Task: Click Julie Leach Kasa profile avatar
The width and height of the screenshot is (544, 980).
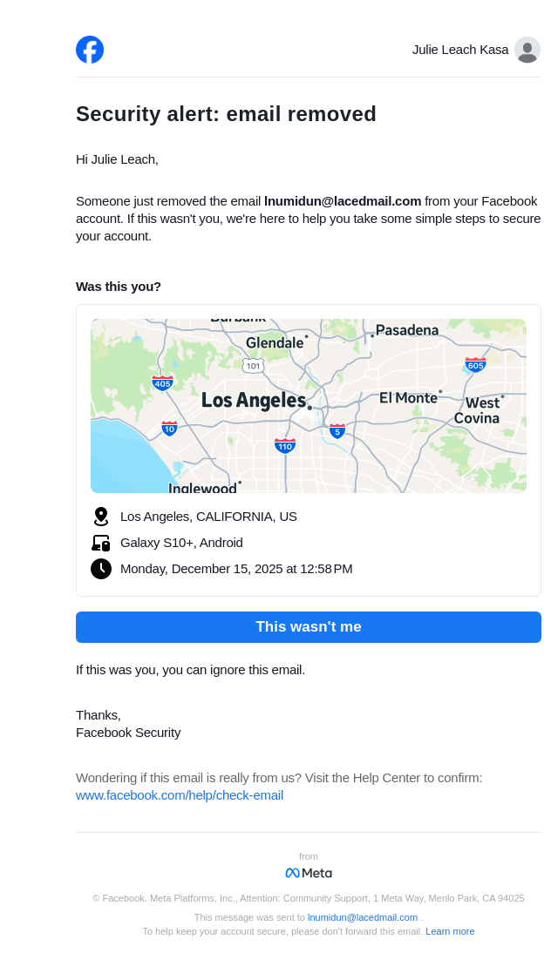Action: [x=527, y=50]
